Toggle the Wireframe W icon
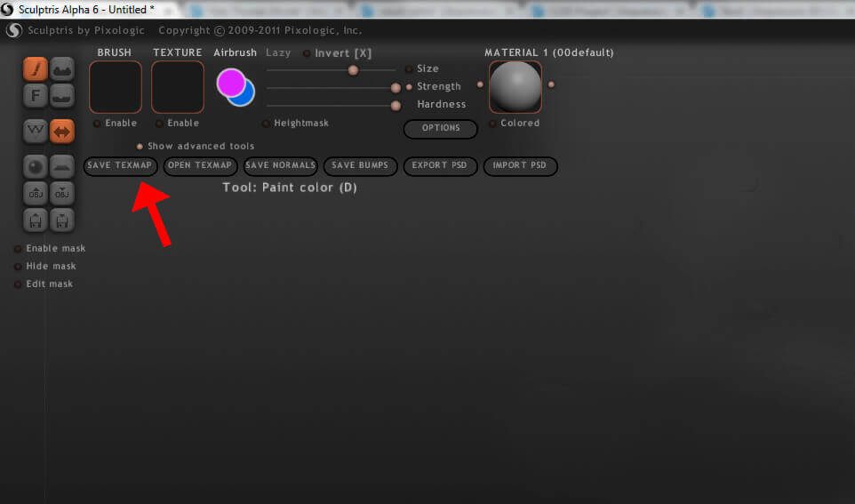This screenshot has height=504, width=855. point(36,132)
